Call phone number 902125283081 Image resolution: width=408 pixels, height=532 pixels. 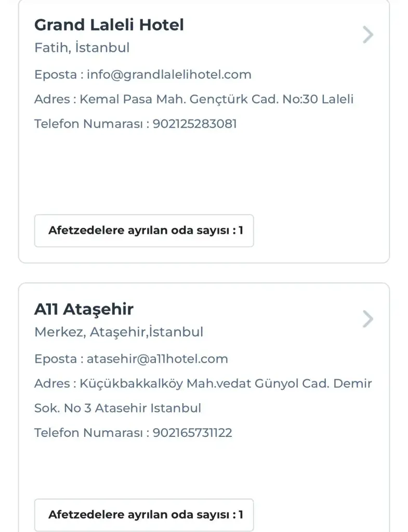(x=194, y=124)
